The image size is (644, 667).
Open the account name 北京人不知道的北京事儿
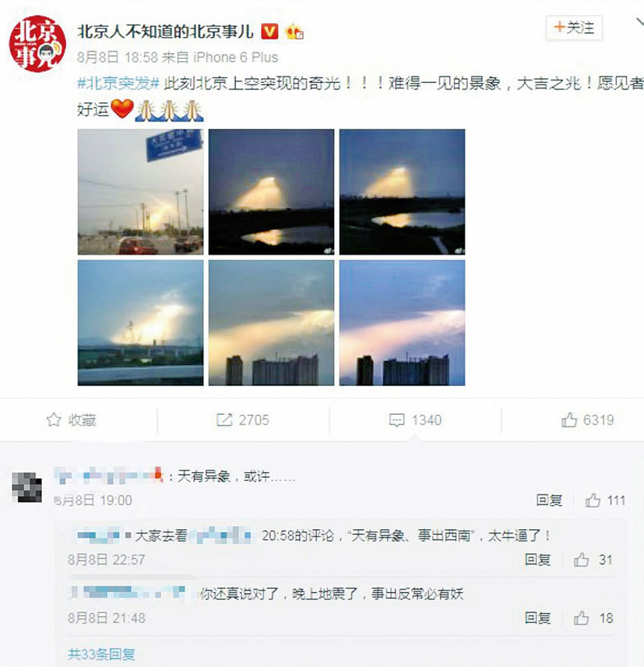(165, 31)
